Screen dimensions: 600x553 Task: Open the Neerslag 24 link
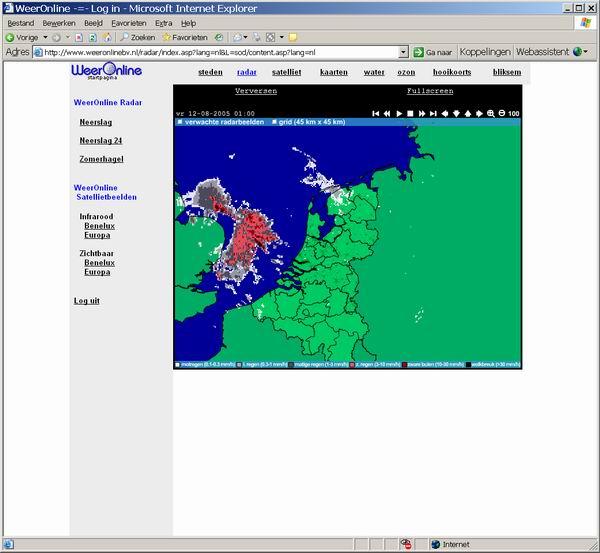[x=101, y=140]
